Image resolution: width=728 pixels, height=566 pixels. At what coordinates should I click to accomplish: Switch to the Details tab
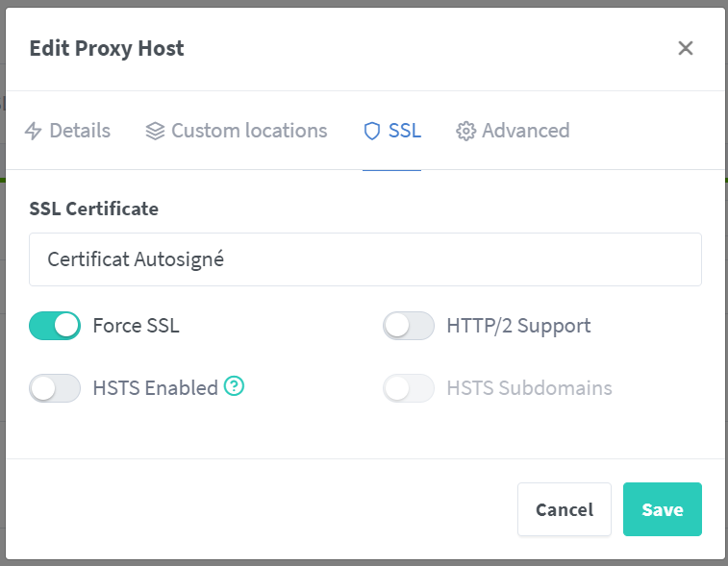[67, 131]
